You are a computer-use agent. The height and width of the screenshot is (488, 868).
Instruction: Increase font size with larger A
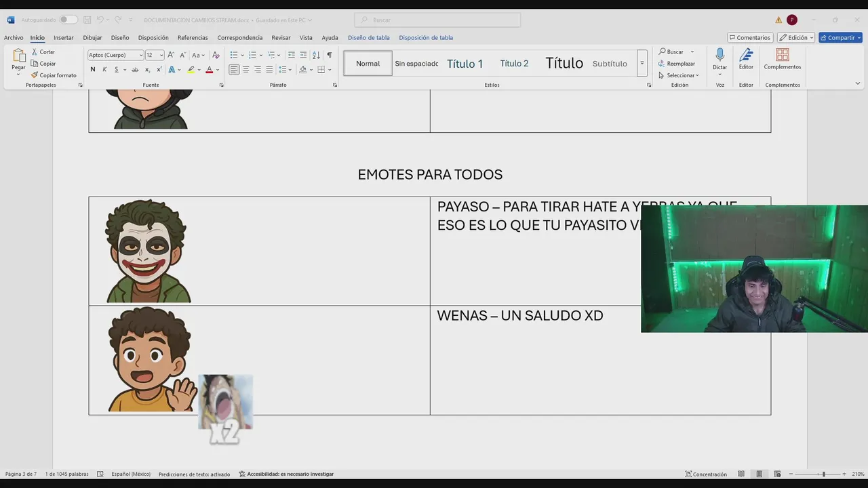(171, 55)
